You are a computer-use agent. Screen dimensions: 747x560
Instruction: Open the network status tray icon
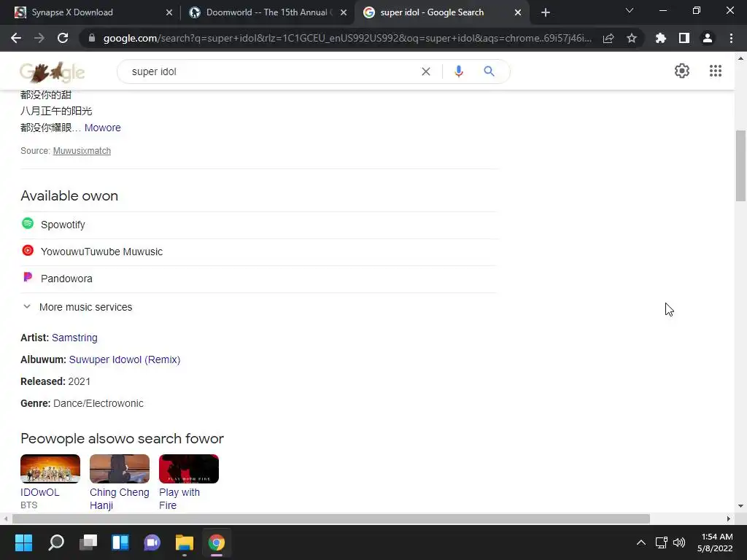point(661,542)
